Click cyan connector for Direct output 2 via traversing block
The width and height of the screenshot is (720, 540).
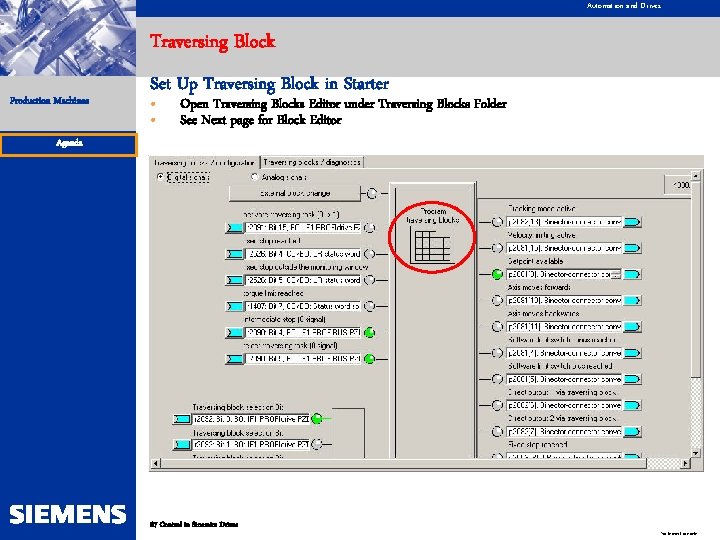coord(633,432)
